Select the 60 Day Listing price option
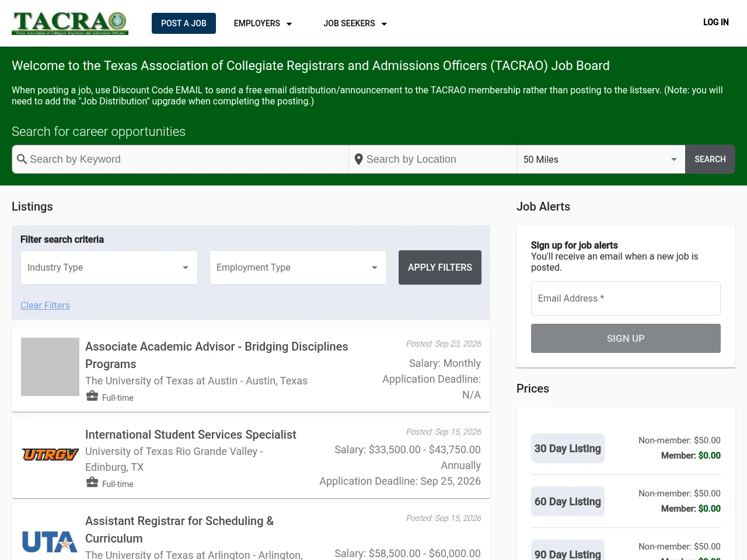 568,502
